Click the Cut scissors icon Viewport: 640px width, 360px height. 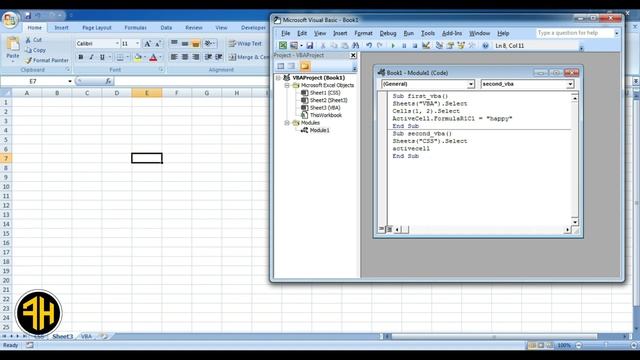pyautogui.click(x=28, y=40)
